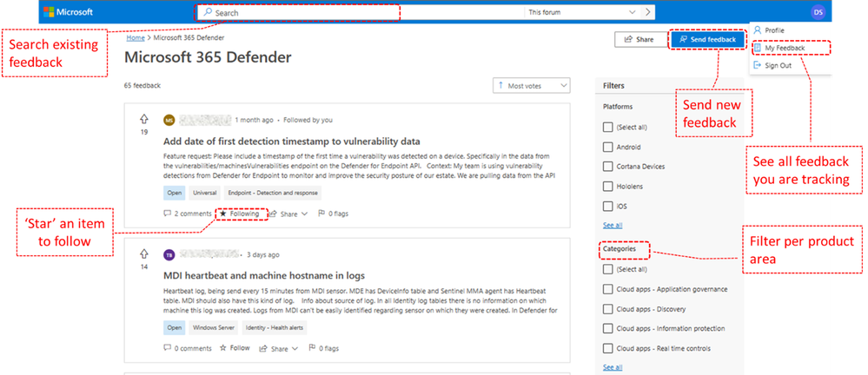Flag the MDI heartbeat feedback
Viewport: 868px width, 375px height.
tap(323, 348)
